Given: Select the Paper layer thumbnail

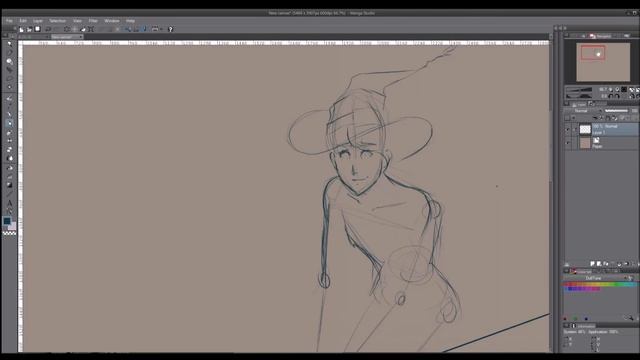Looking at the screenshot, I should [585, 143].
